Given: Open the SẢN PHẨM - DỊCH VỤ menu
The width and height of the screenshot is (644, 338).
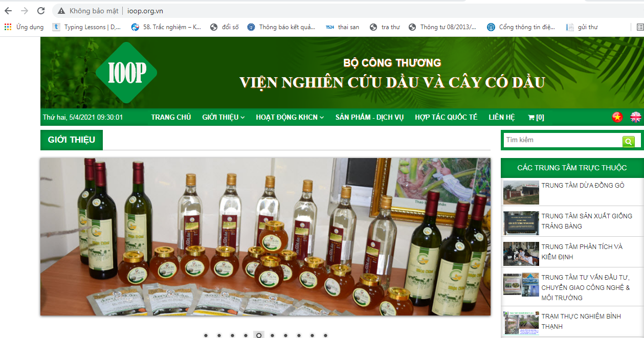Looking at the screenshot, I should point(369,117).
